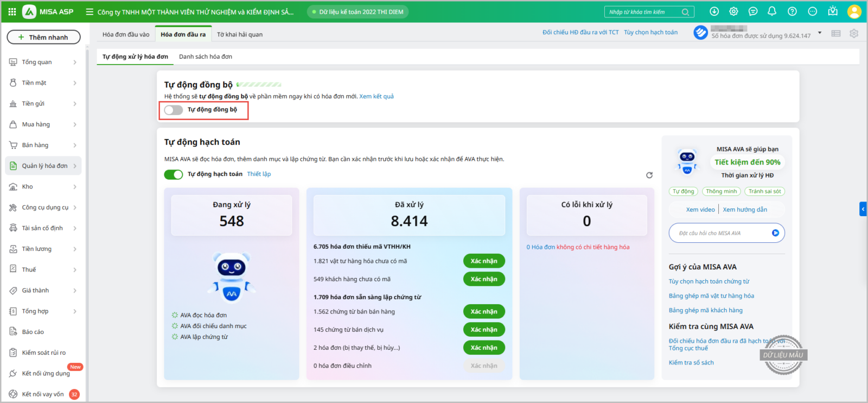Viewport: 868px width, 403px height.
Task: Click the download icon in the header
Action: [714, 11]
